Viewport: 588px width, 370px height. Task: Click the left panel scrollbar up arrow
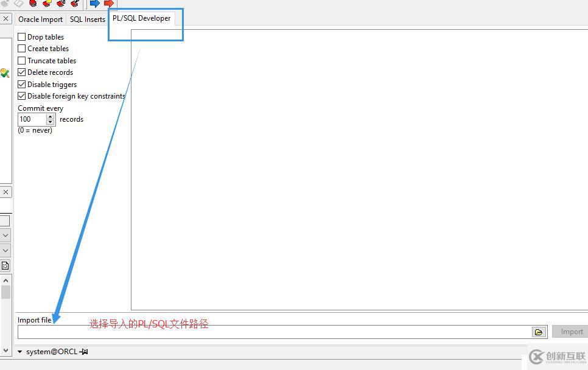point(5,281)
